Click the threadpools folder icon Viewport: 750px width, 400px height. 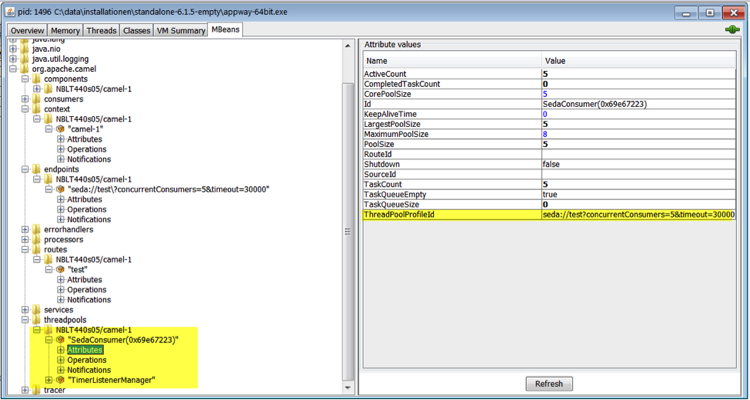click(x=36, y=319)
